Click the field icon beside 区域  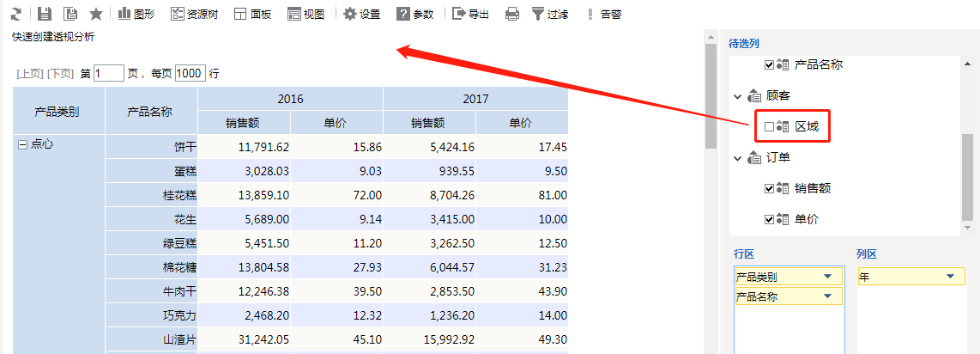[x=783, y=127]
